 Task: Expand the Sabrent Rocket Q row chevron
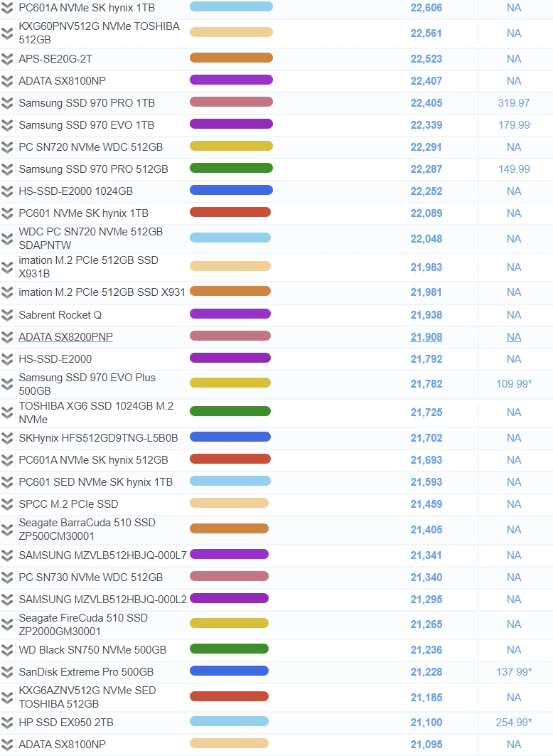pyautogui.click(x=6, y=315)
